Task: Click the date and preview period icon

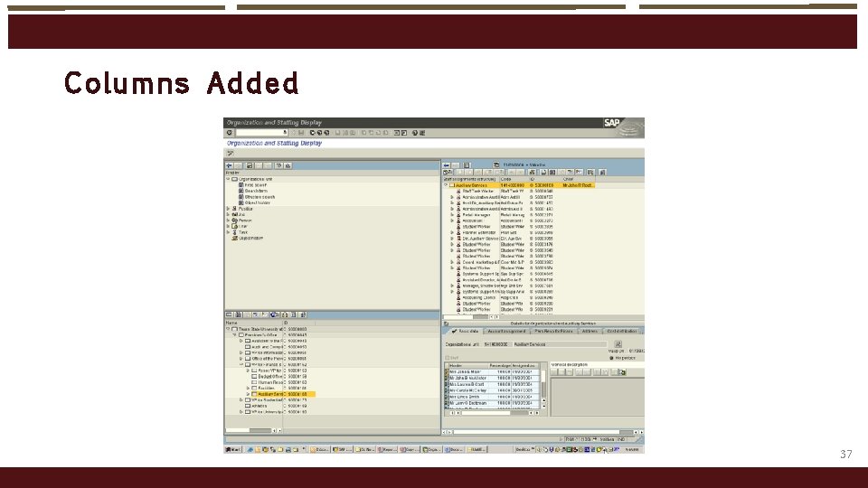Action: click(496, 164)
